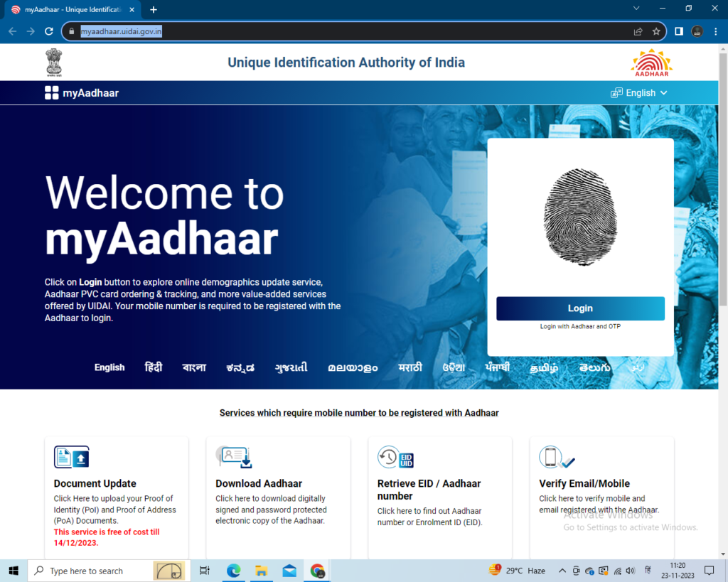Image resolution: width=728 pixels, height=582 pixels.
Task: Select हिंदी language link
Action: click(154, 367)
